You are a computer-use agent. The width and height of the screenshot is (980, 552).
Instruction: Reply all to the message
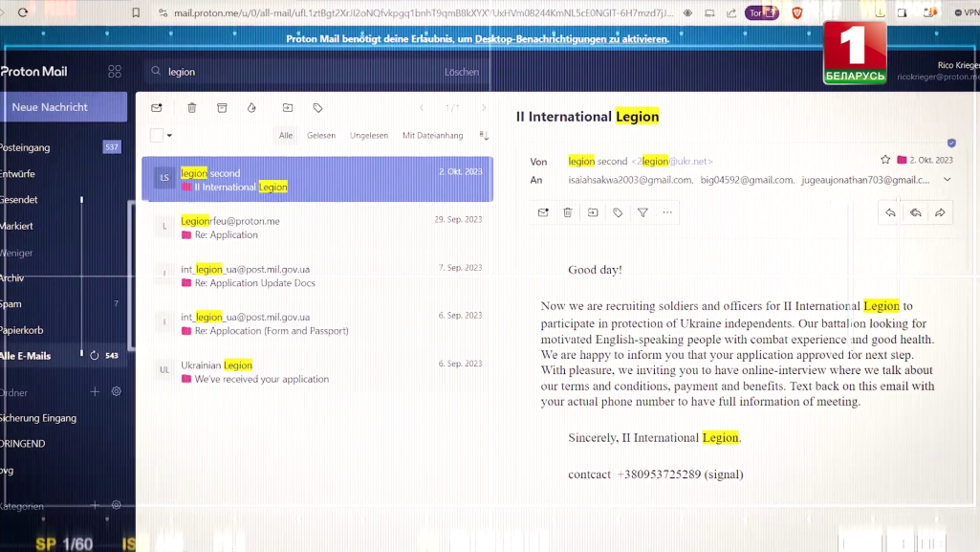[916, 213]
